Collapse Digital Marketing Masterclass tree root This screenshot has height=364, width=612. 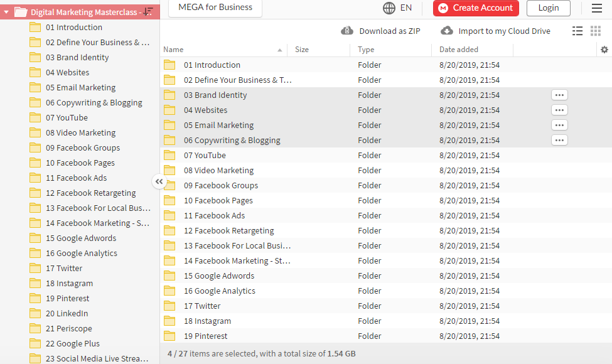coord(6,12)
